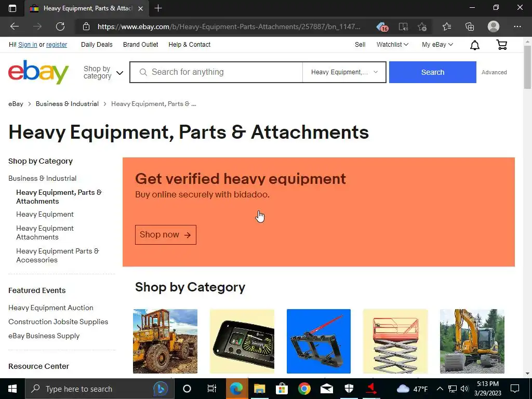Open the yellow excavator thumbnail

[x=472, y=341]
